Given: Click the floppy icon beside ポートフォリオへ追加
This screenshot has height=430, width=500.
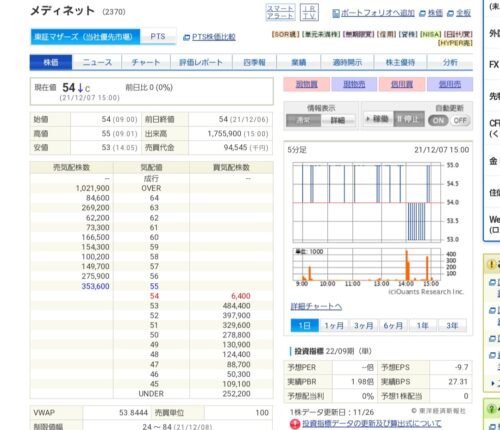Looking at the screenshot, I should (x=336, y=13).
